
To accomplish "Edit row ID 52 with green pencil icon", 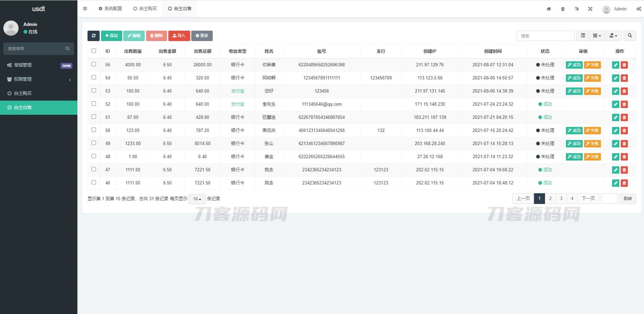I will (x=615, y=104).
